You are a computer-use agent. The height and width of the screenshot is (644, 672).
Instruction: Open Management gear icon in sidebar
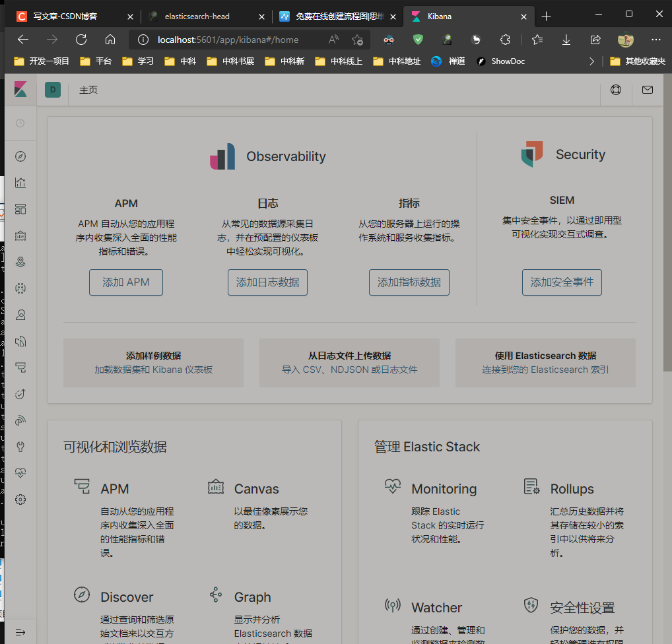(x=20, y=499)
